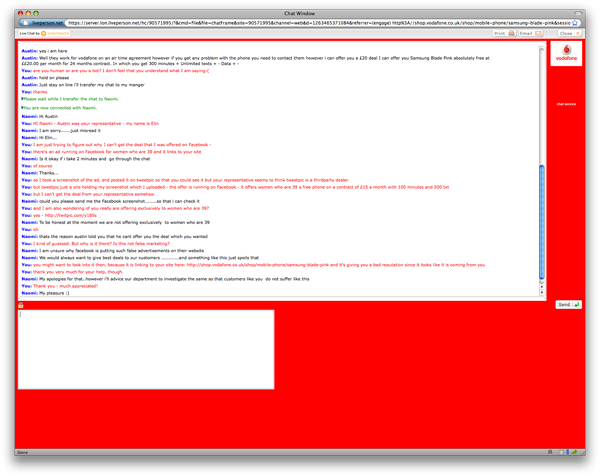
Task: Click the liveperson.net site identity badge
Action: pos(43,23)
